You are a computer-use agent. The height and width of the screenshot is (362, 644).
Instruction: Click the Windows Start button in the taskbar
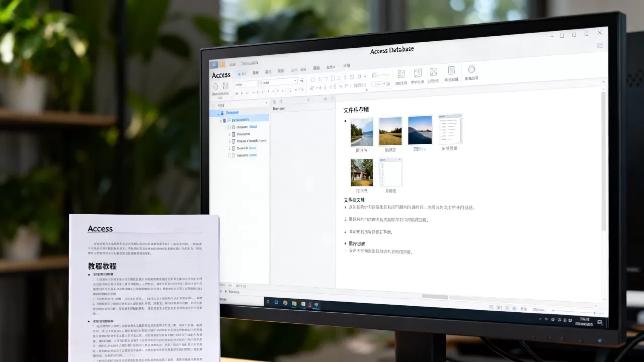coord(268,302)
